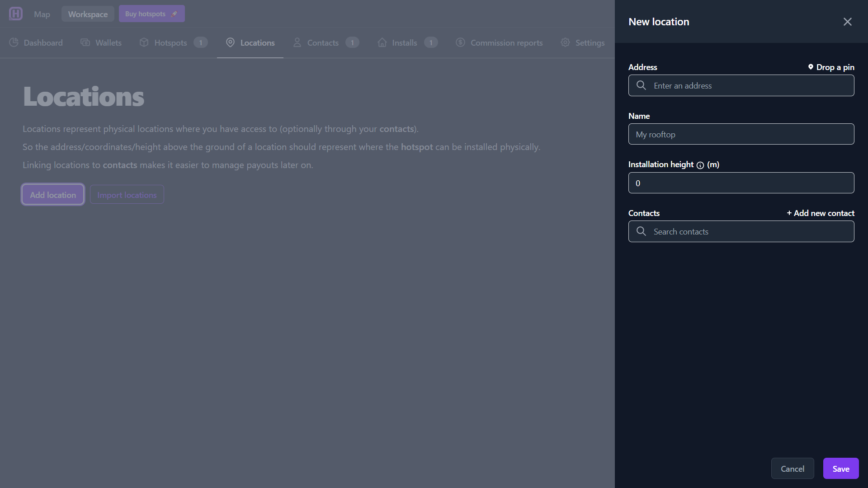Screen dimensions: 868x488
Task: Click the Hotspots cube icon
Action: 144,42
